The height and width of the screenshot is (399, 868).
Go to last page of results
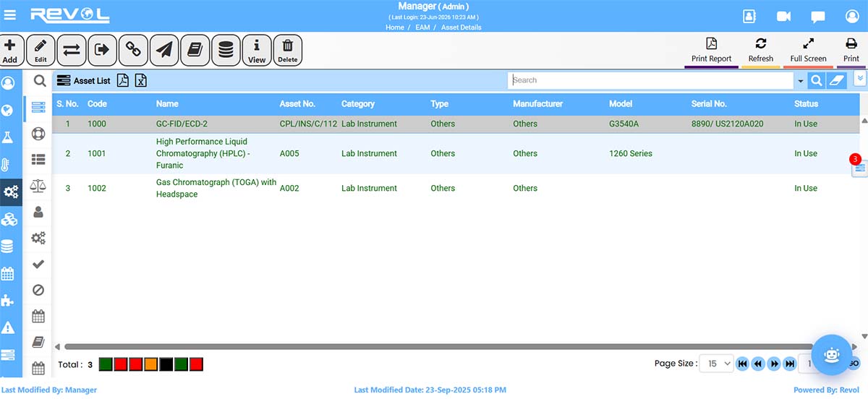coord(790,364)
